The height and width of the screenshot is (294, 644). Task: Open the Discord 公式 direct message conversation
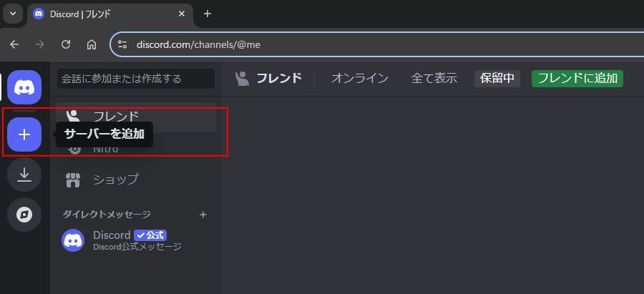click(136, 240)
